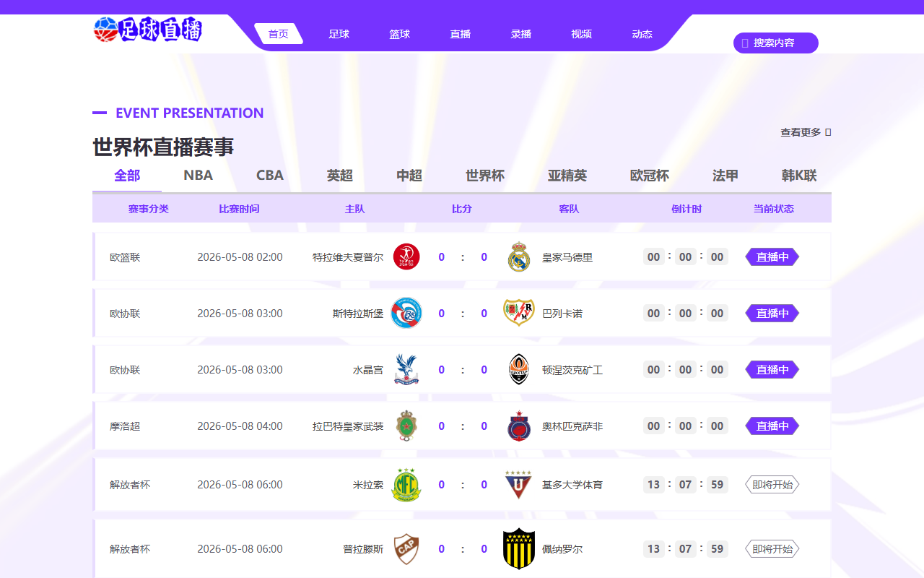924x578 pixels.
Task: Click the 基多大学体育 U crest
Action: 519,484
